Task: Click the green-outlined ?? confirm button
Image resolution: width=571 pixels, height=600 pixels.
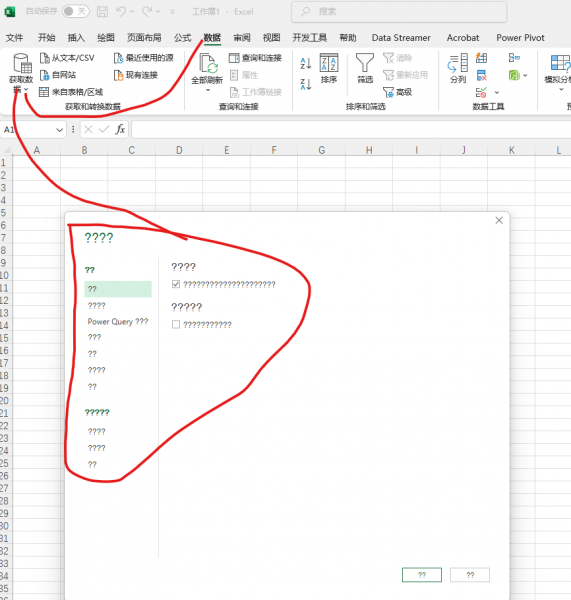Action: coord(422,575)
